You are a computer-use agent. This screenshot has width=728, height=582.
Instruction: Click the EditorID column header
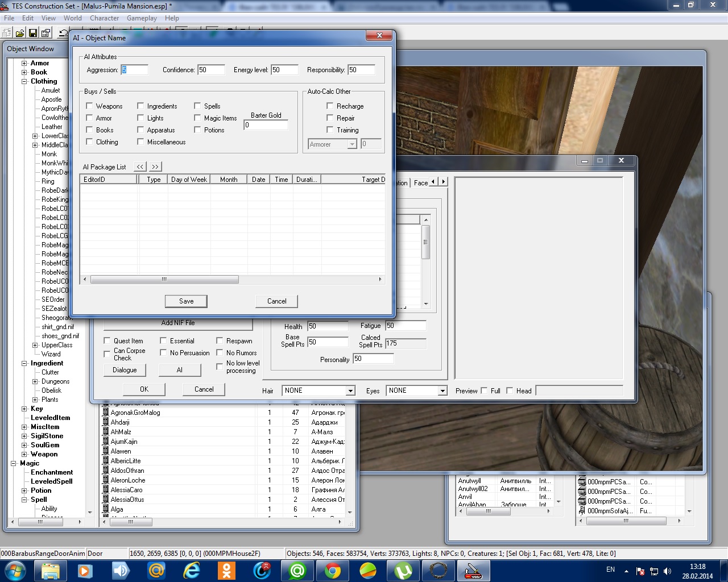tap(109, 179)
